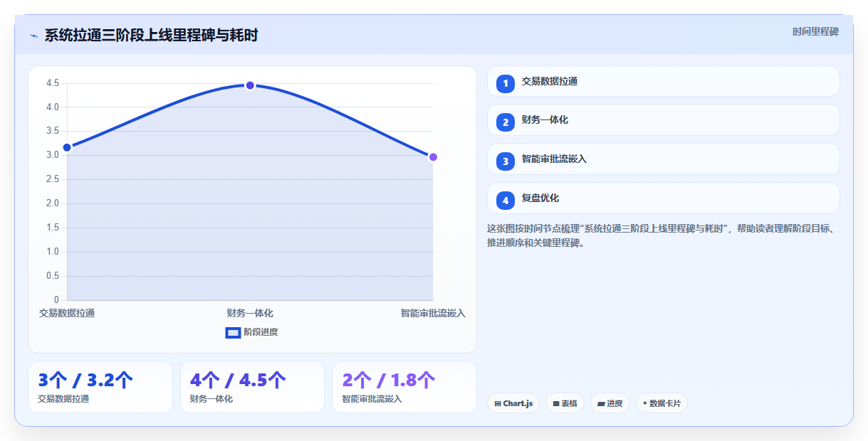Click the y-axis value 2.0
Image resolution: width=868 pixels, height=441 pixels.
[52, 203]
